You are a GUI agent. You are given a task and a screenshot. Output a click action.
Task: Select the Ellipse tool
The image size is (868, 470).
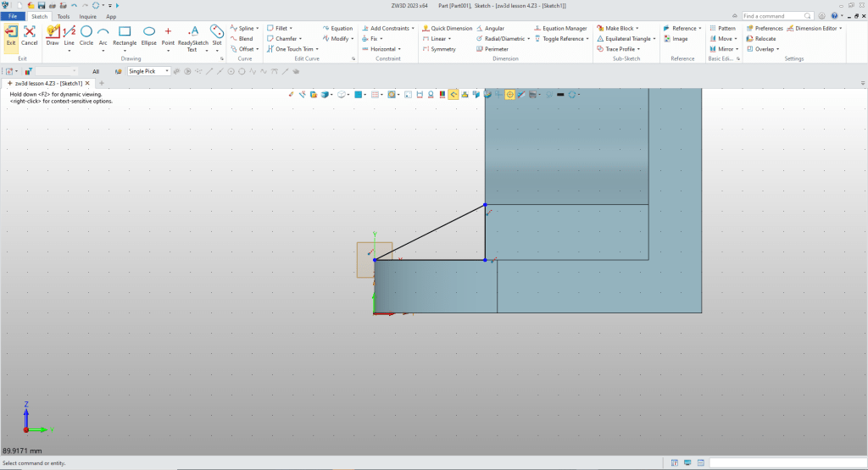[149, 34]
